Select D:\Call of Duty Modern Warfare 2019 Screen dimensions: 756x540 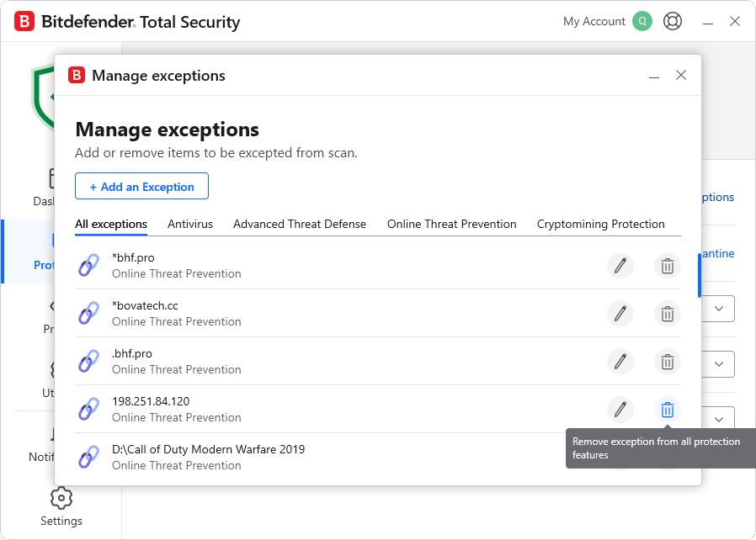[x=208, y=449]
